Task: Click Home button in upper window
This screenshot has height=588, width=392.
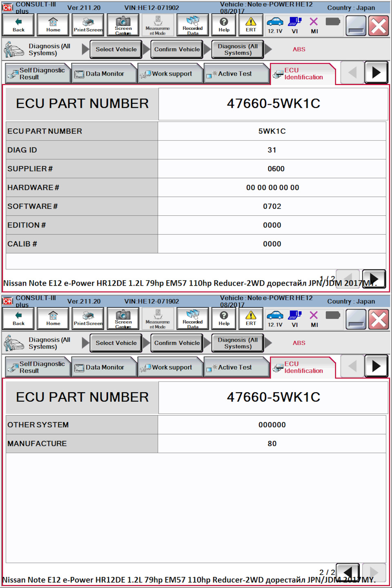Action: coord(53,25)
